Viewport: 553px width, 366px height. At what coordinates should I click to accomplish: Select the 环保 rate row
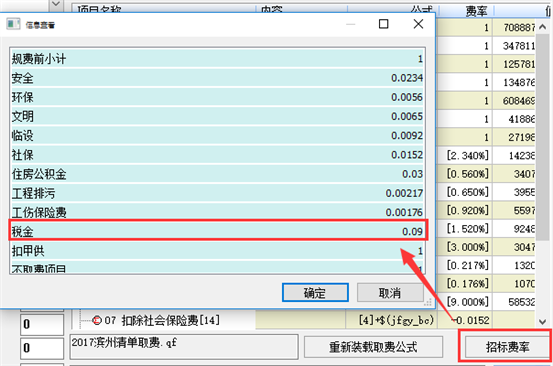(218, 97)
